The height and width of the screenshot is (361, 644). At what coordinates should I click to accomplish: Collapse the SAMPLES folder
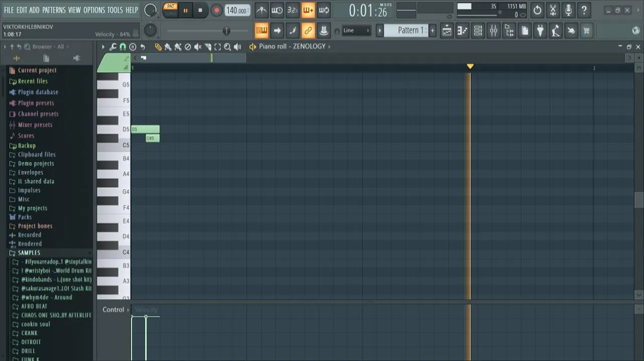pos(29,253)
